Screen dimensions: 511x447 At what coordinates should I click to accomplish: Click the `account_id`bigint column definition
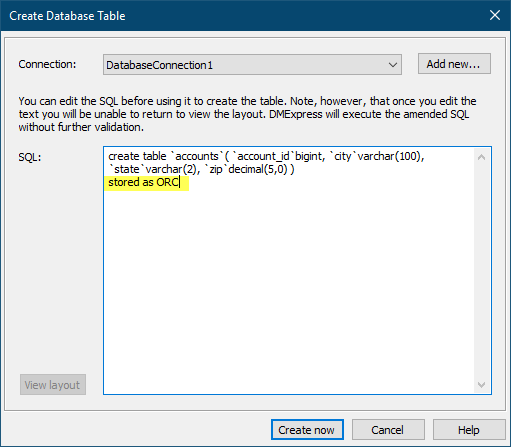277,156
